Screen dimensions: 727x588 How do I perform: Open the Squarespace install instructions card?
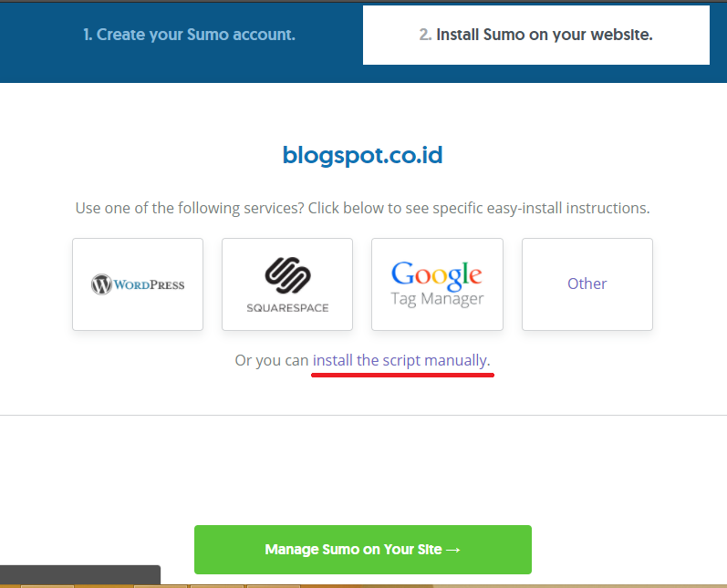pos(287,284)
